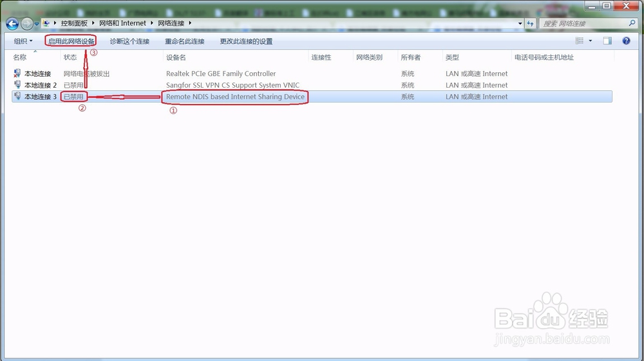The image size is (644, 361).
Task: Sort by the 连接性 column header
Action: coord(321,57)
